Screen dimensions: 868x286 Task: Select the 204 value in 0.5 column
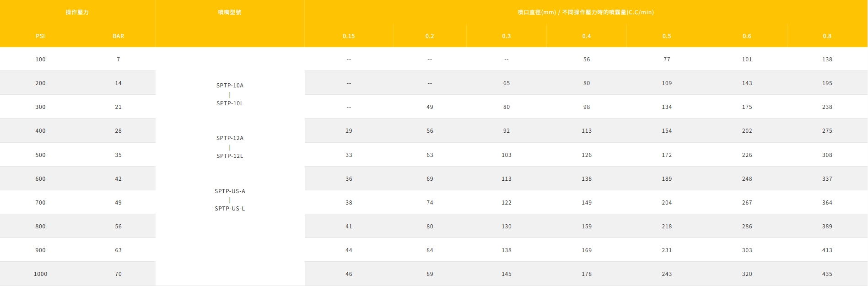pyautogui.click(x=667, y=203)
